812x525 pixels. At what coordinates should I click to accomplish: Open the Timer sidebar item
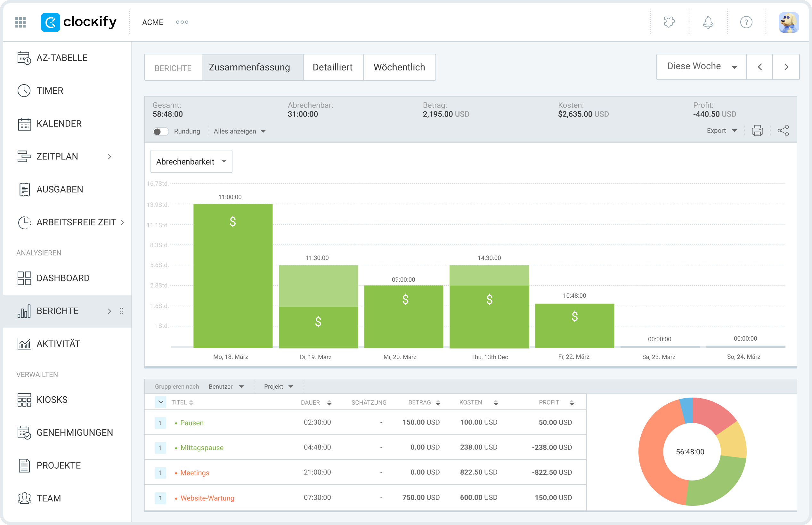tap(50, 91)
